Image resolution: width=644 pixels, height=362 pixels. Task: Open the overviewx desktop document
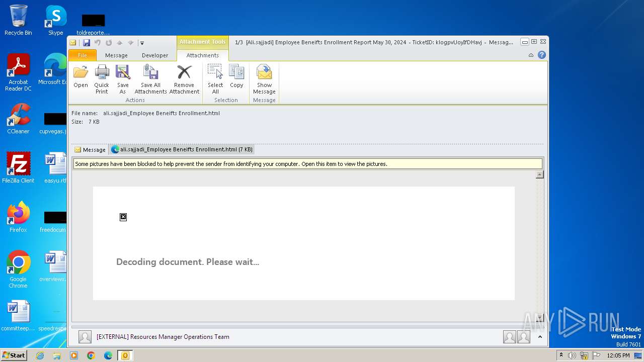coord(53,266)
